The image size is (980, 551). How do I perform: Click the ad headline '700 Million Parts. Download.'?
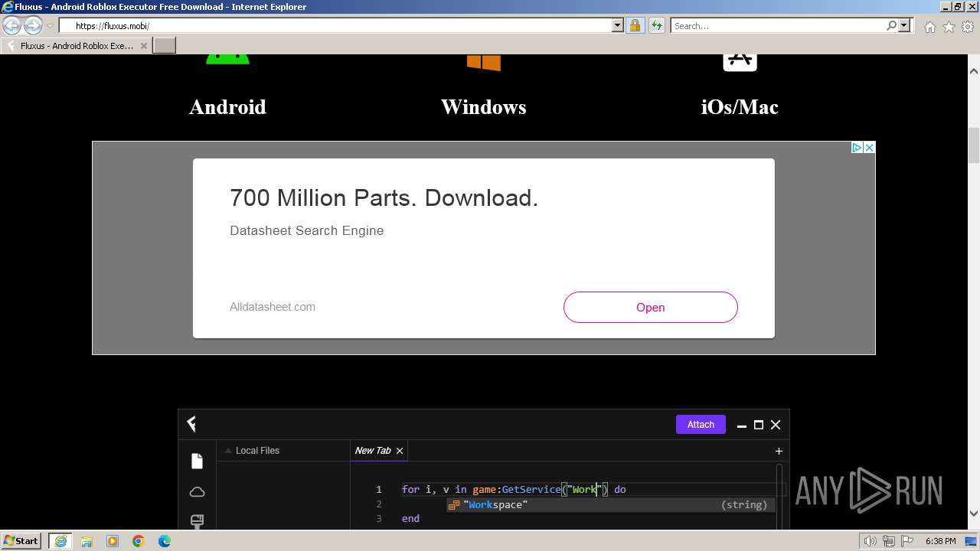coord(384,198)
